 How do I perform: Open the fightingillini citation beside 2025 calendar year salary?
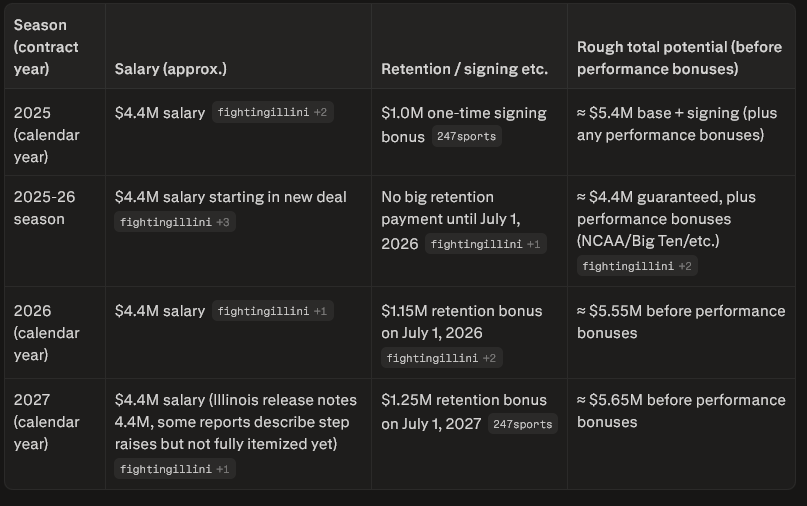tap(271, 113)
